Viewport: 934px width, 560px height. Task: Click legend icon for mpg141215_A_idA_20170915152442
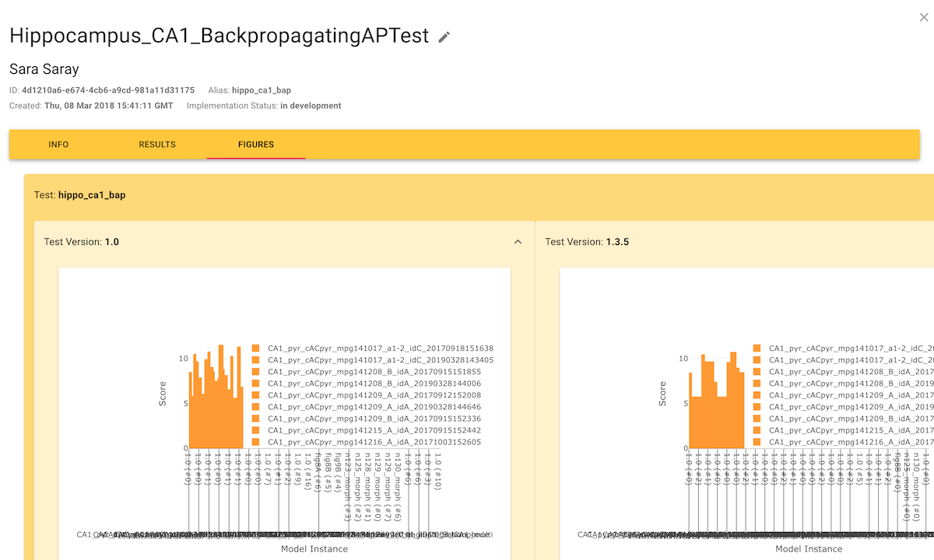[x=255, y=430]
